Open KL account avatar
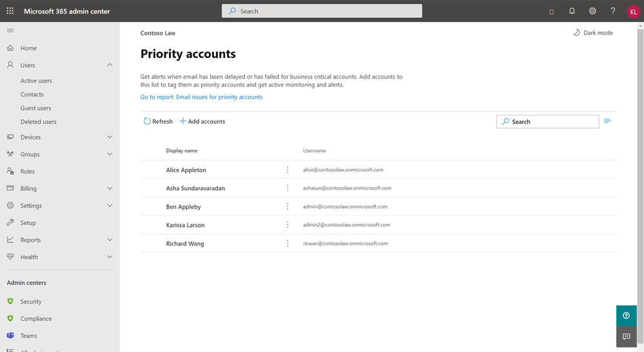Image resolution: width=644 pixels, height=352 pixels. [x=633, y=12]
